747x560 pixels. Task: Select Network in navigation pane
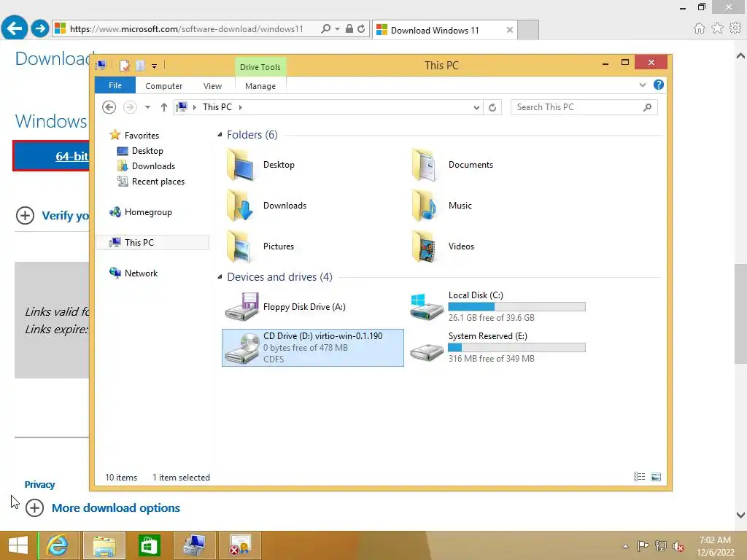click(141, 273)
